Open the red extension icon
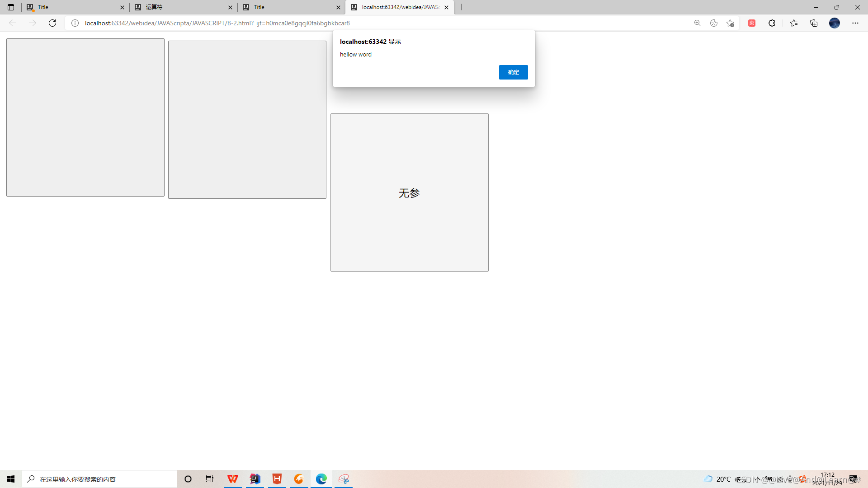 pos(752,23)
